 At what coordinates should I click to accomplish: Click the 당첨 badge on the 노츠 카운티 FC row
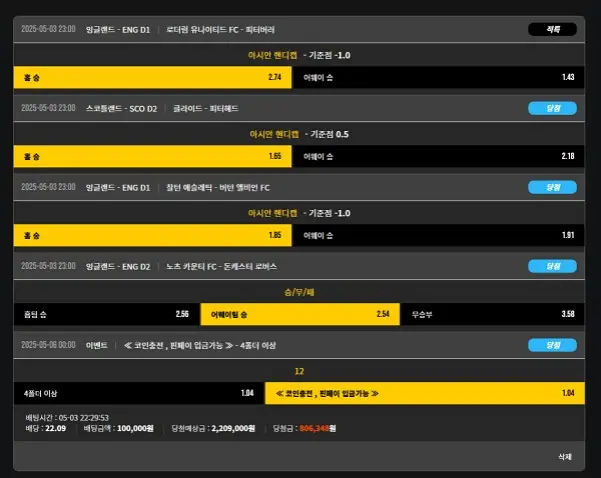point(552,266)
